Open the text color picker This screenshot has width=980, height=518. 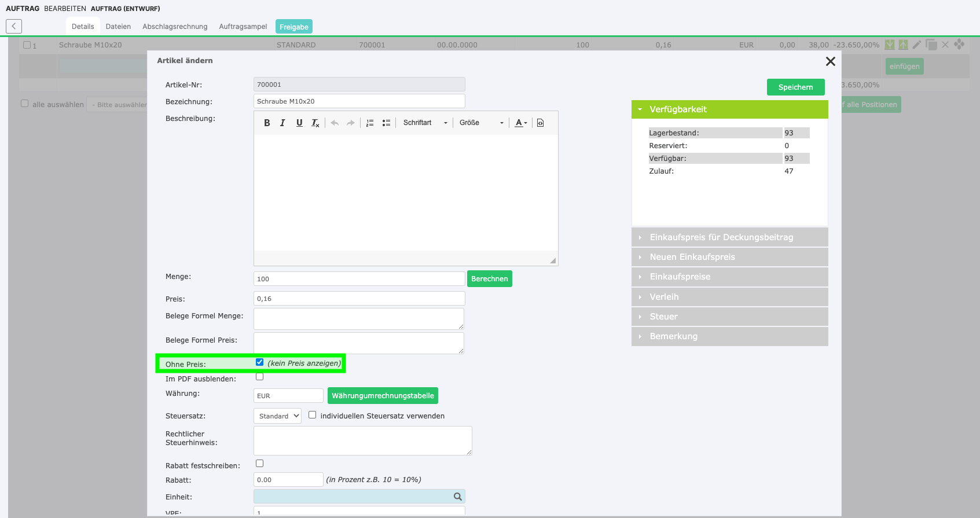point(521,123)
